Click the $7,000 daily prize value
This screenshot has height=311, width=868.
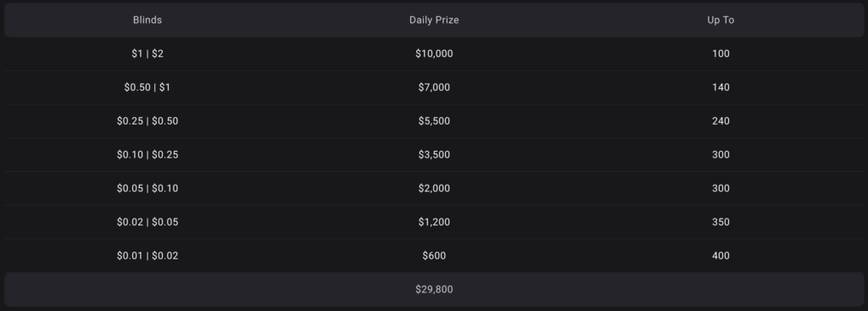click(434, 87)
